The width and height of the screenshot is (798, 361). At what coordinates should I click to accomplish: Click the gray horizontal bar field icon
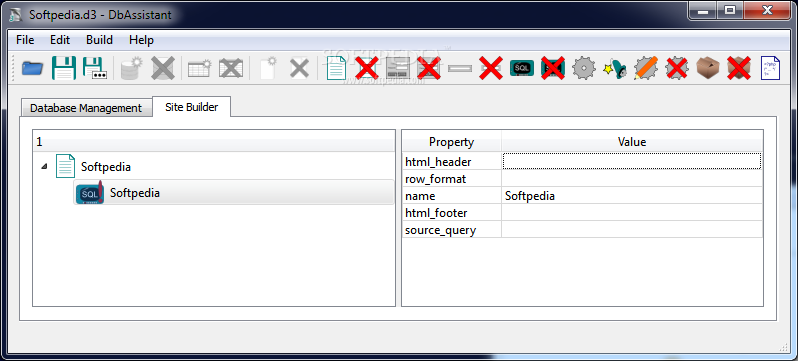tap(460, 68)
